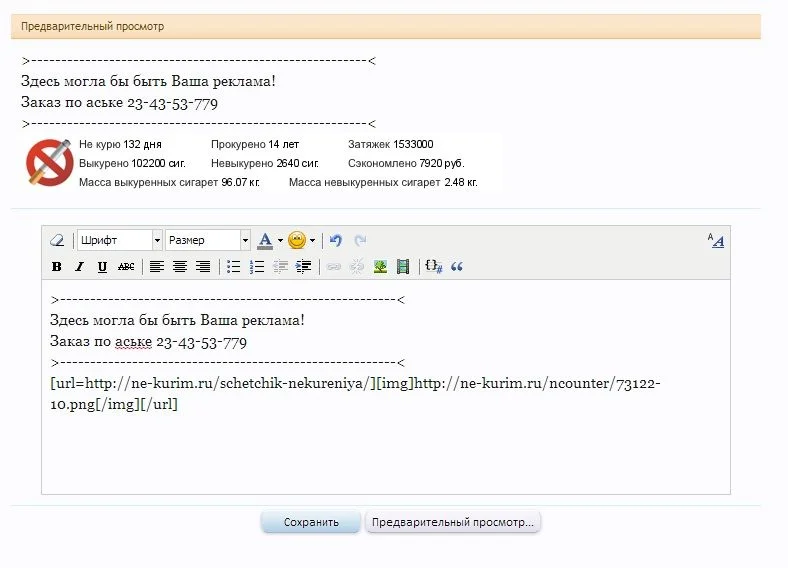Undo the last edit
The width and height of the screenshot is (788, 568).
coord(336,240)
